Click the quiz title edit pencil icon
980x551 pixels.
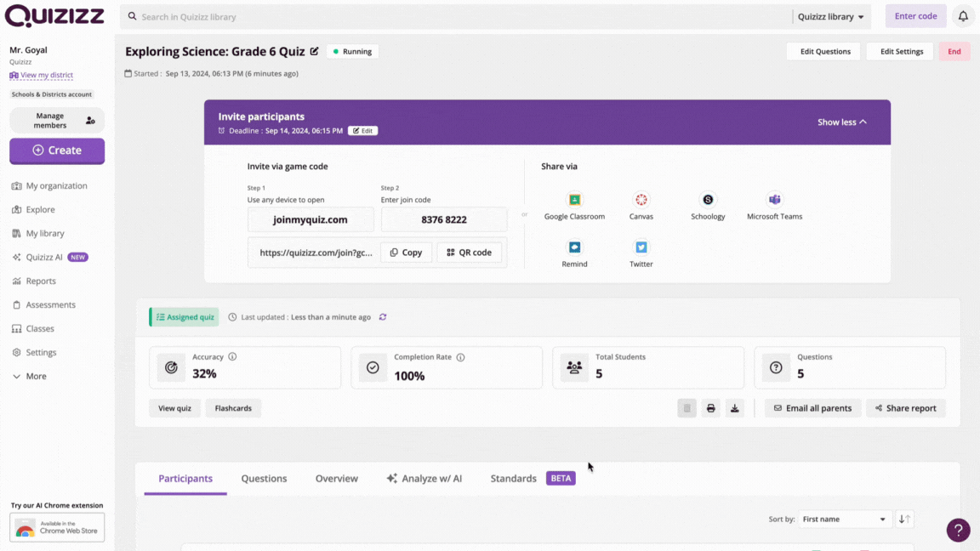click(315, 51)
